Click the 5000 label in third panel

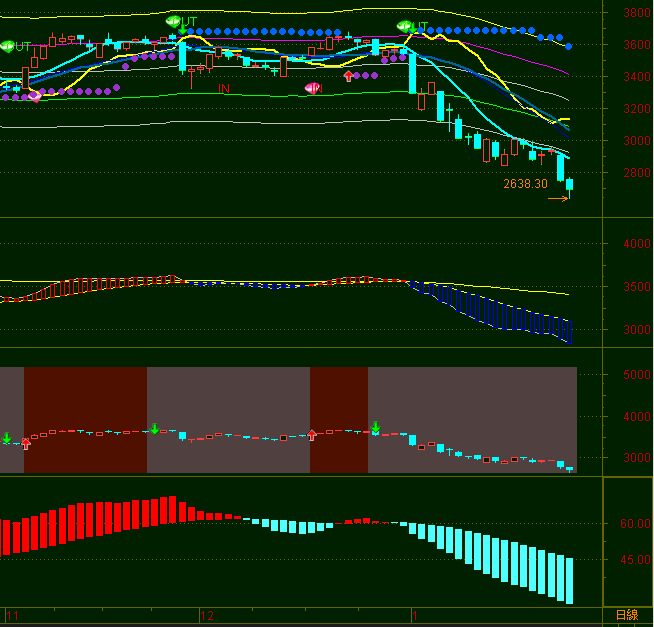coord(636,375)
